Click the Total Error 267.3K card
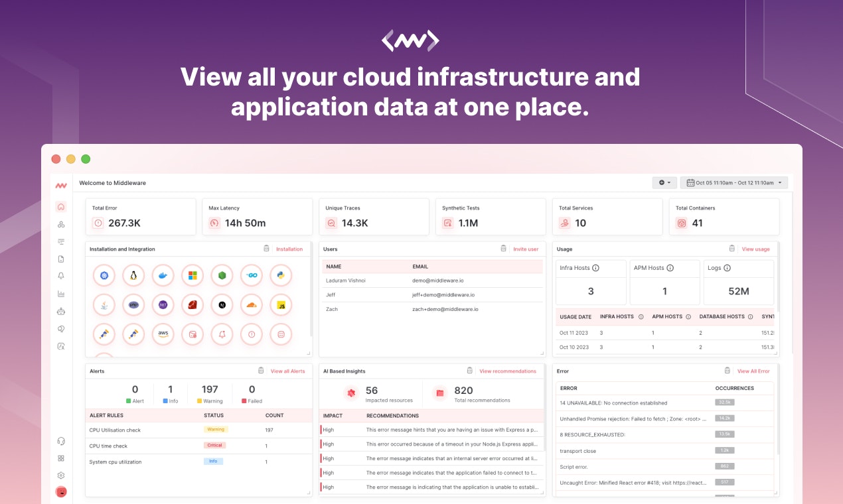 tap(141, 216)
